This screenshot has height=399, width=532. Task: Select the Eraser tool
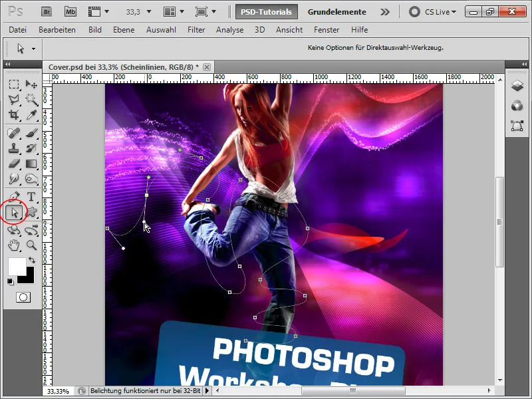coord(14,164)
